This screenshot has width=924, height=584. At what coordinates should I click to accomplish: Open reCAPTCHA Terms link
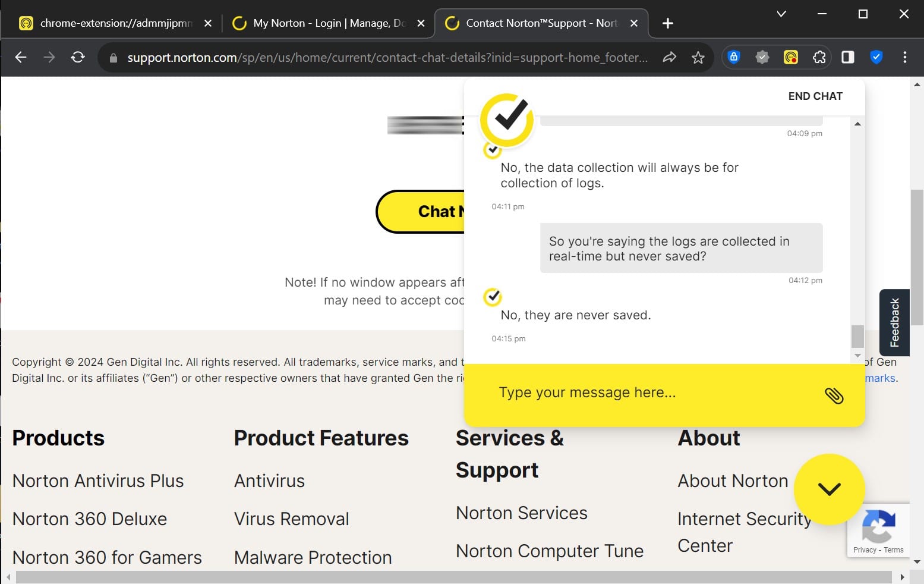893,550
